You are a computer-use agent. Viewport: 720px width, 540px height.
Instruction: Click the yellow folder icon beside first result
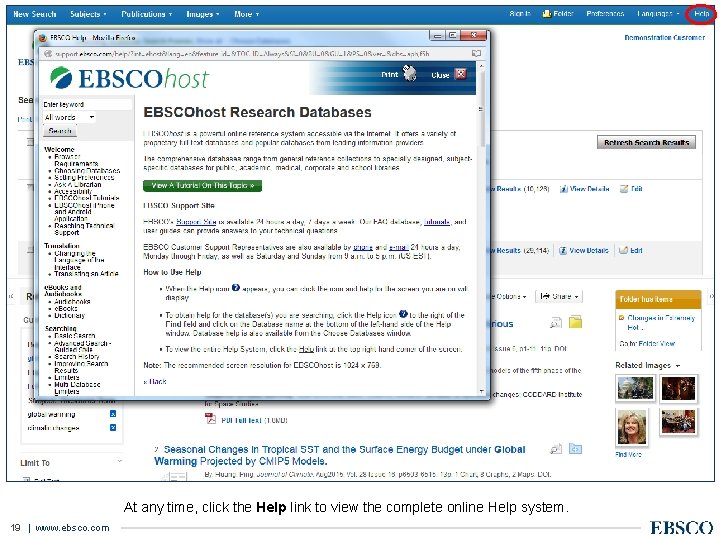pos(575,322)
